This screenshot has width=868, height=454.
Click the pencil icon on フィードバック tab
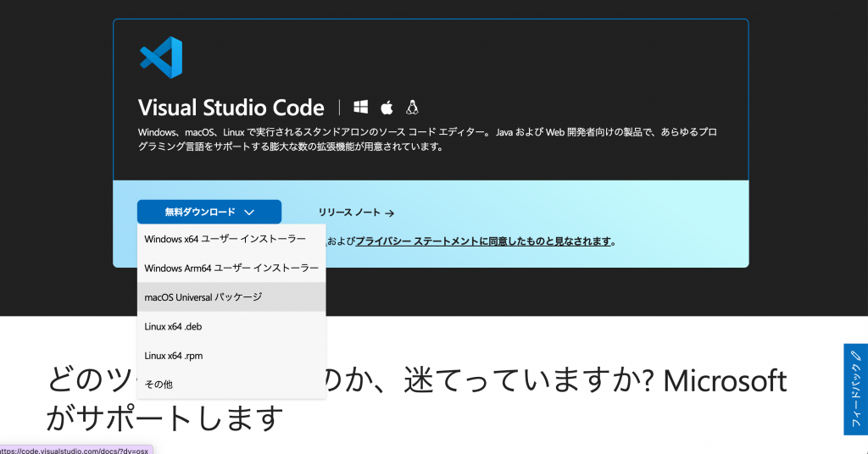[x=856, y=355]
